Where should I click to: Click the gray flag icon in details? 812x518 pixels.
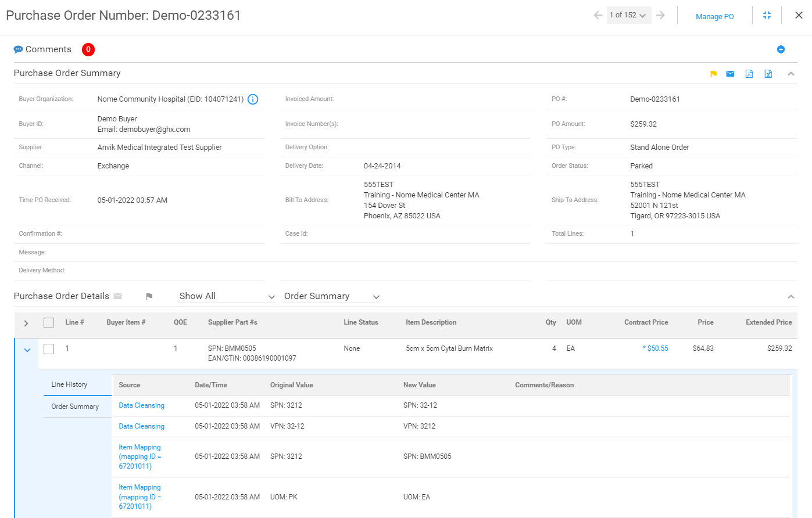[x=149, y=296]
